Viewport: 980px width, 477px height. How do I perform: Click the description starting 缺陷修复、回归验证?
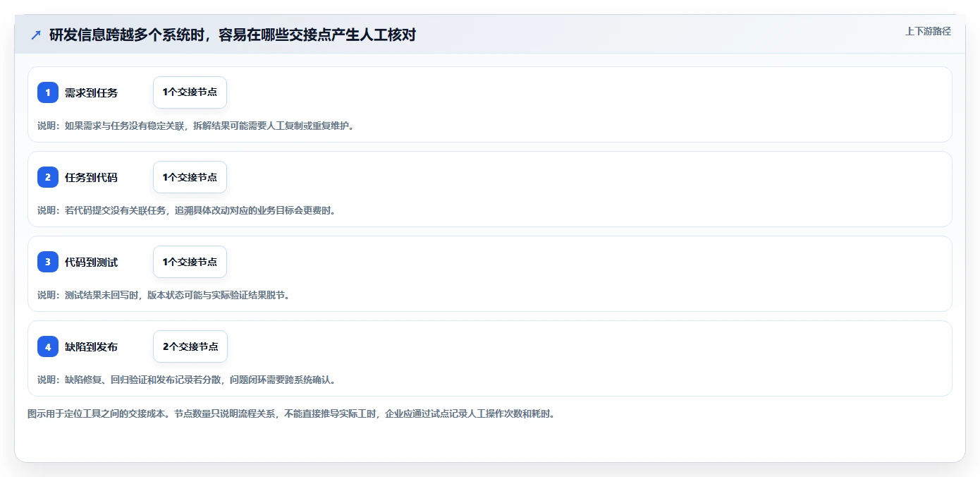point(187,380)
